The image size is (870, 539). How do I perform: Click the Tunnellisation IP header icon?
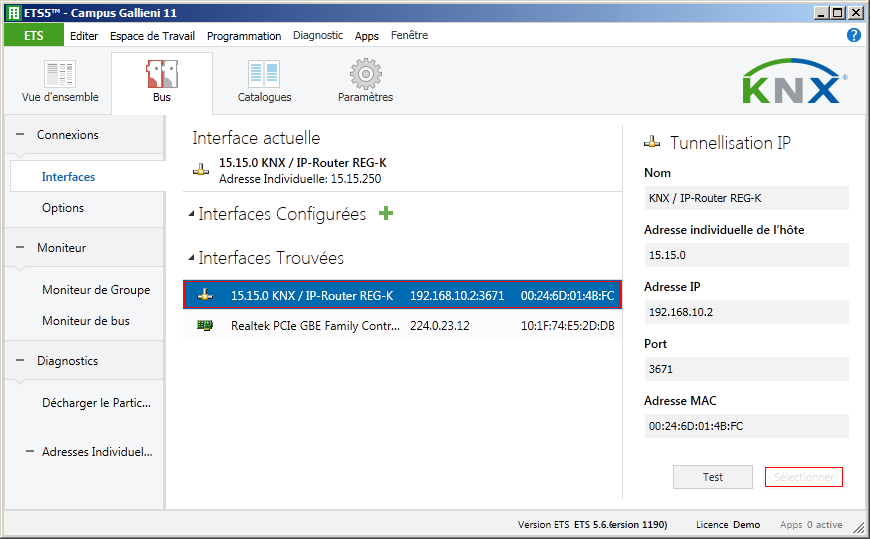point(652,143)
